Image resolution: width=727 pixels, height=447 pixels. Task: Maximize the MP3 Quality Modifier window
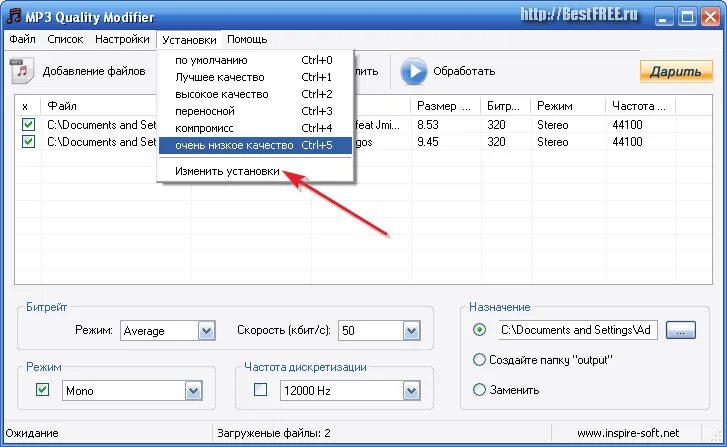click(x=687, y=17)
